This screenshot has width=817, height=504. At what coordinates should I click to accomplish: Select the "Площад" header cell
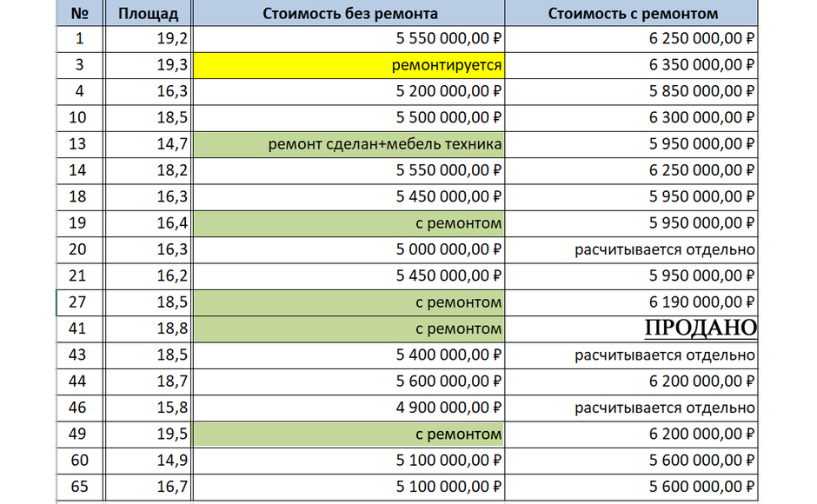148,14
